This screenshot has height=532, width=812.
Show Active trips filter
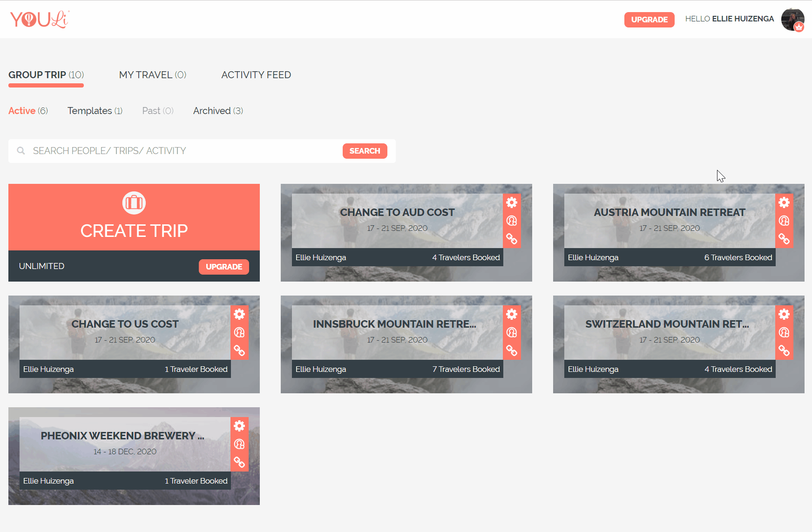[28, 111]
